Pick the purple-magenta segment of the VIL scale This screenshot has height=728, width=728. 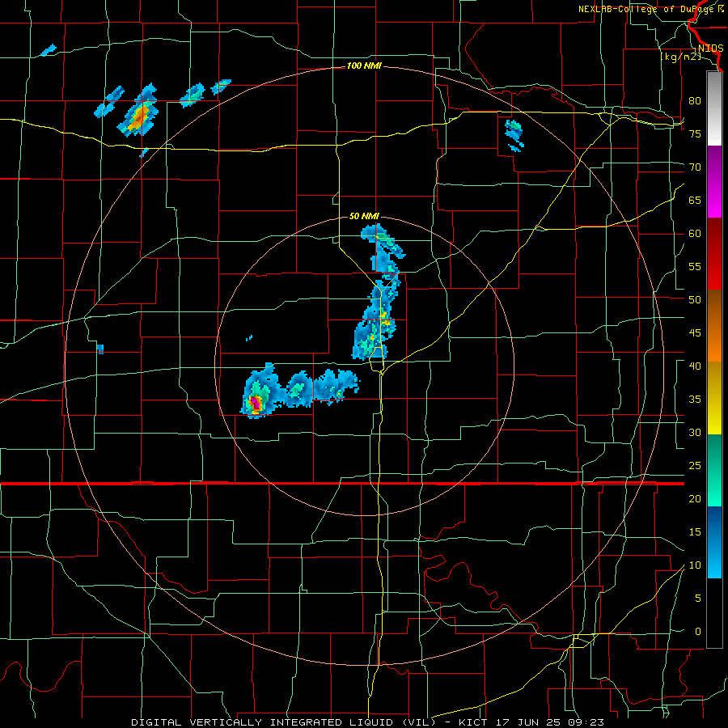tap(714, 181)
